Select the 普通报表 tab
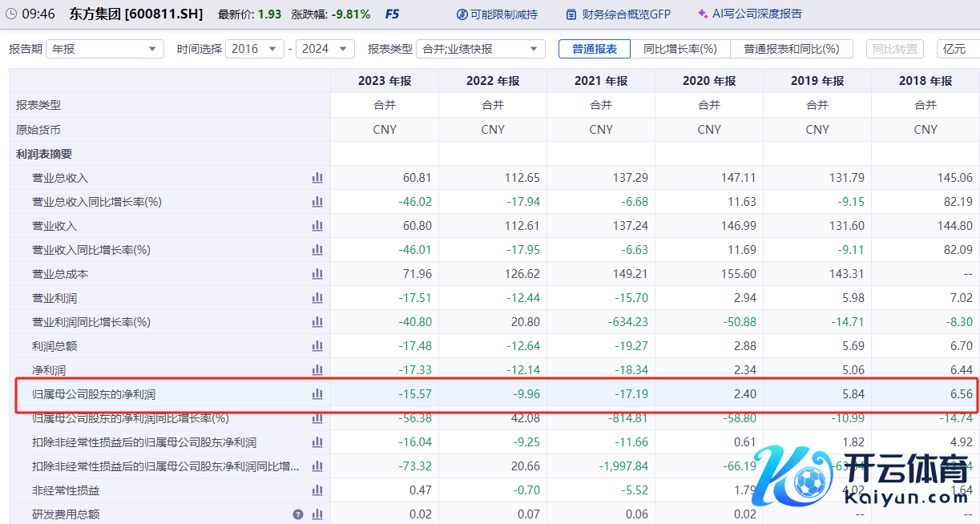This screenshot has width=980, height=524. point(595,49)
